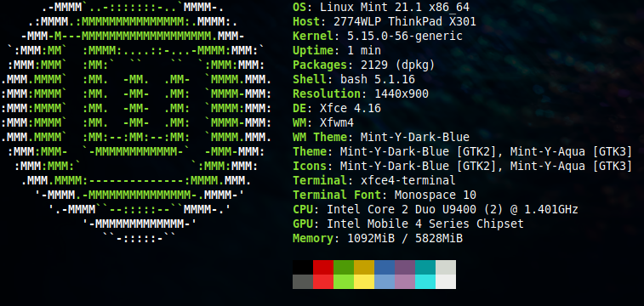Select the pink-lavender color block
This screenshot has height=306, width=644.
coord(405,282)
